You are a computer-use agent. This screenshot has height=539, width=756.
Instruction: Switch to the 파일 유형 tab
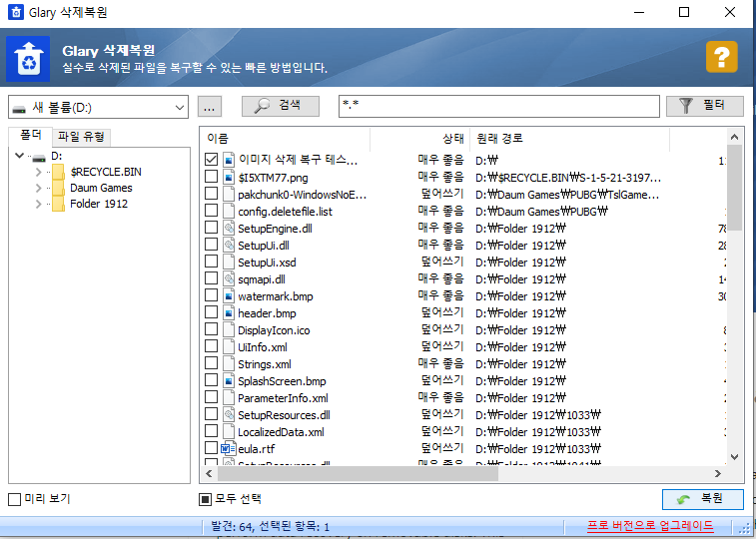pos(81,137)
